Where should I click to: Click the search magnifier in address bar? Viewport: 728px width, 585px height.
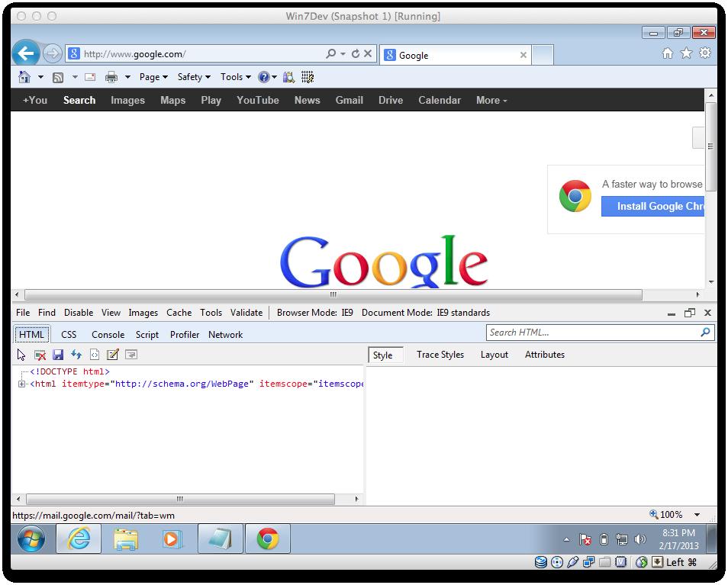(x=331, y=54)
